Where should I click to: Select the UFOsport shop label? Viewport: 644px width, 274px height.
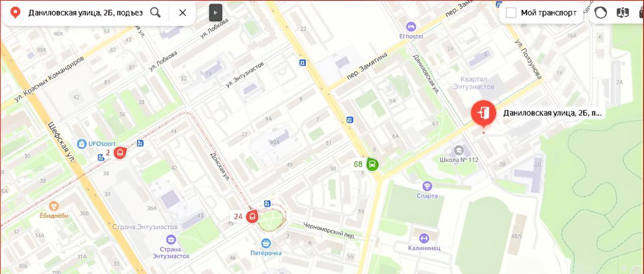click(102, 144)
